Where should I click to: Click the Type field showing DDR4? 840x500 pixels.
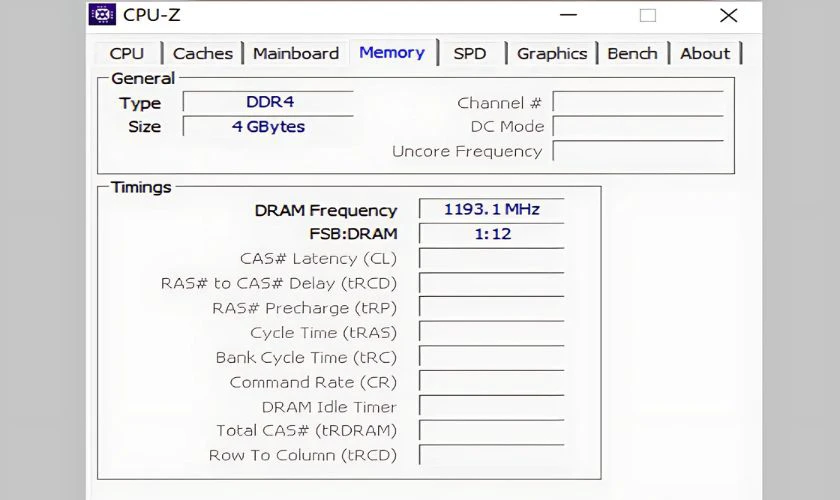(x=268, y=102)
